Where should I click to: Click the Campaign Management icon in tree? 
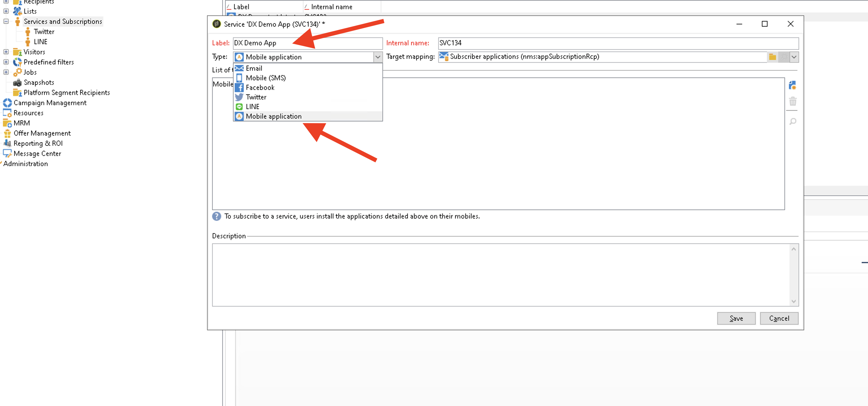click(7, 103)
